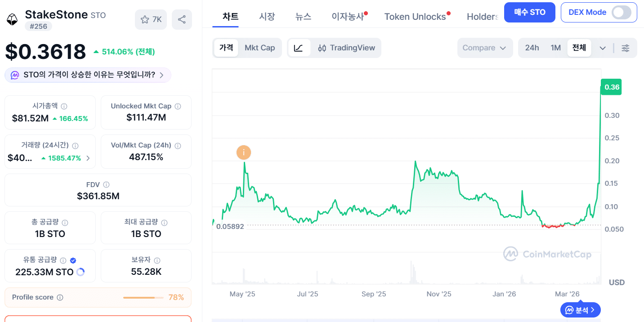Select the 1M timeframe option
The width and height of the screenshot is (644, 322).
pos(555,47)
